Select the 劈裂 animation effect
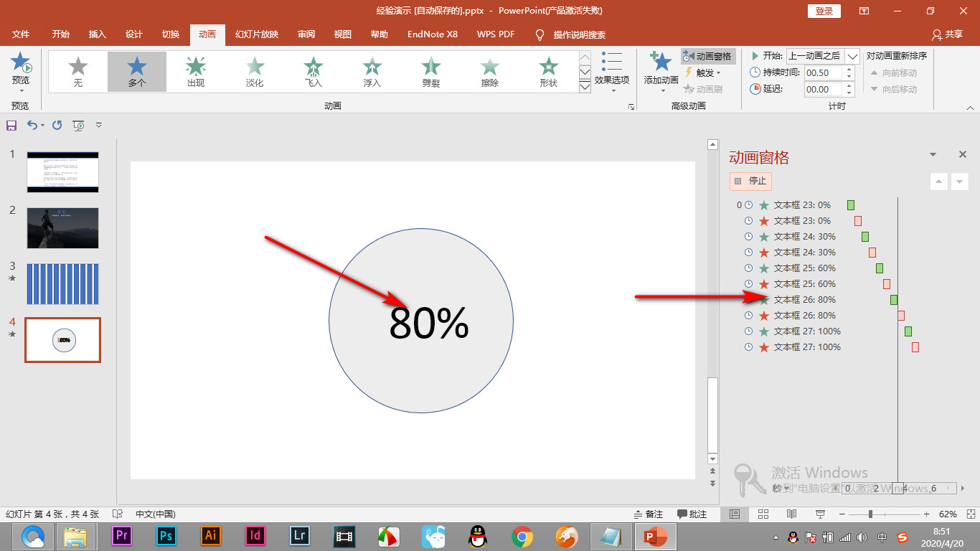The height and width of the screenshot is (551, 980). coord(431,72)
